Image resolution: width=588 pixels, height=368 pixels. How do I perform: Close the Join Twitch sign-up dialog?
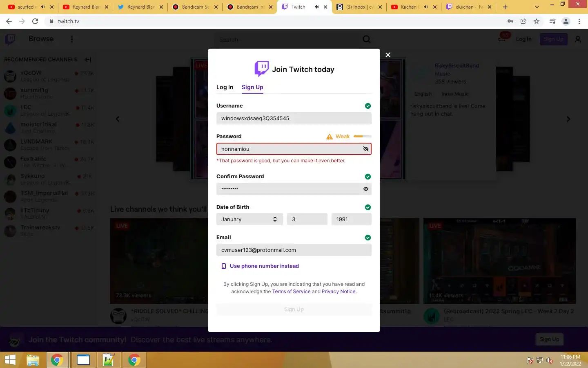tap(388, 55)
